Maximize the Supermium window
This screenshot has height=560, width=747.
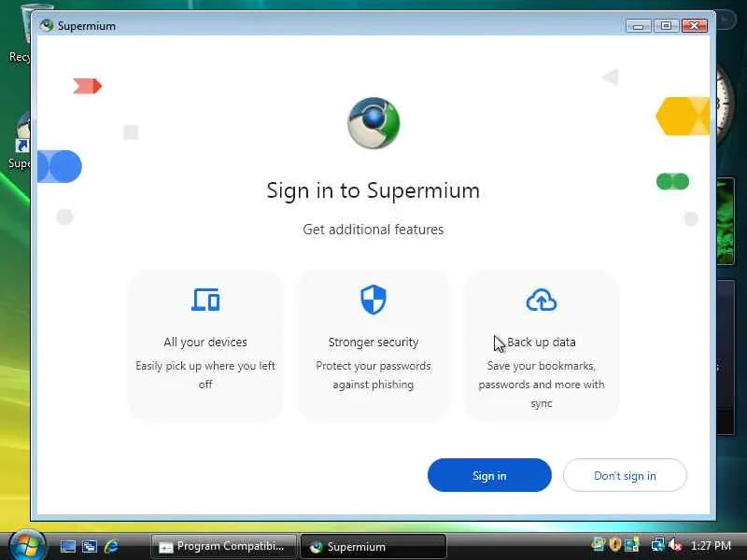pos(666,26)
